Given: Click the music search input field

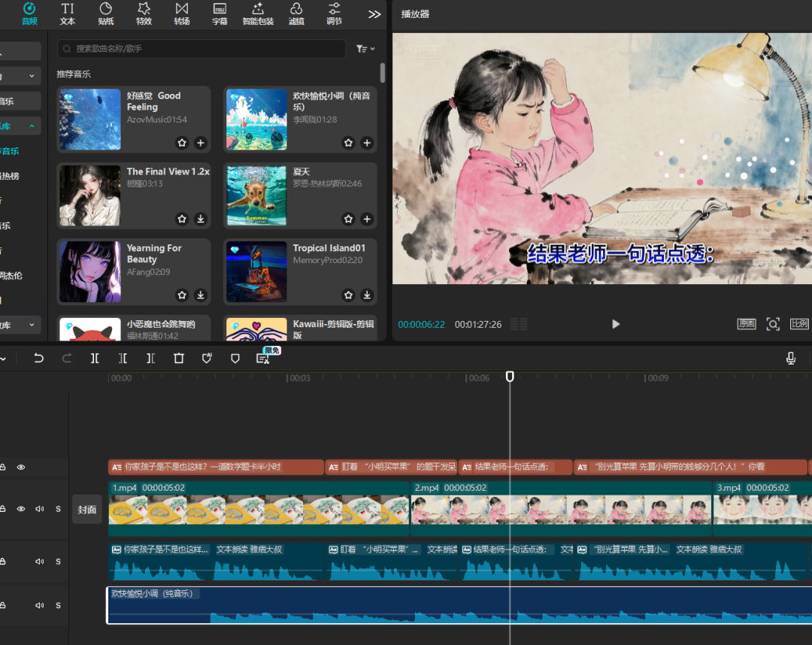Looking at the screenshot, I should point(203,49).
